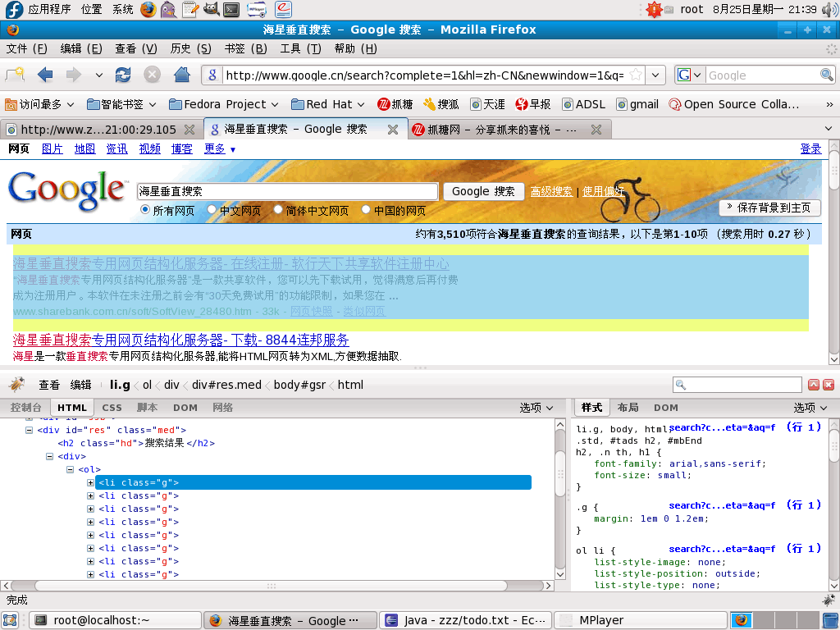Click the 海星垂直搜索 query input field

[288, 191]
